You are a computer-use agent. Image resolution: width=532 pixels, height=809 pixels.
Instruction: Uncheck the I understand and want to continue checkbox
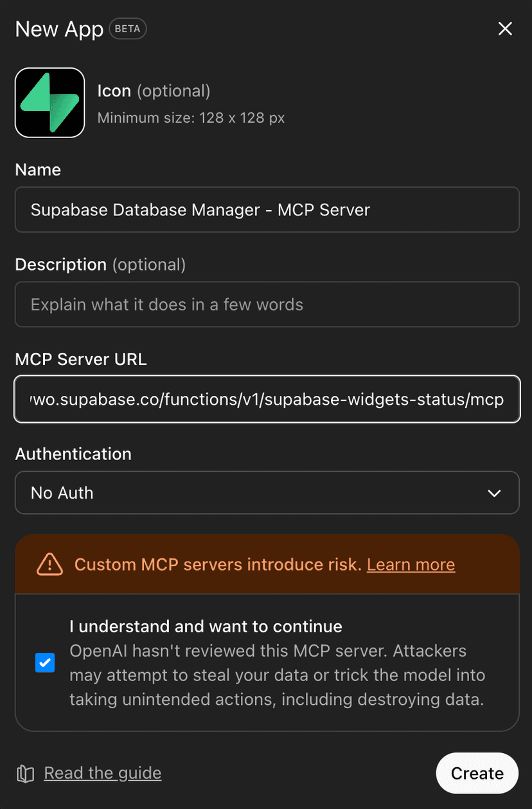(x=45, y=662)
